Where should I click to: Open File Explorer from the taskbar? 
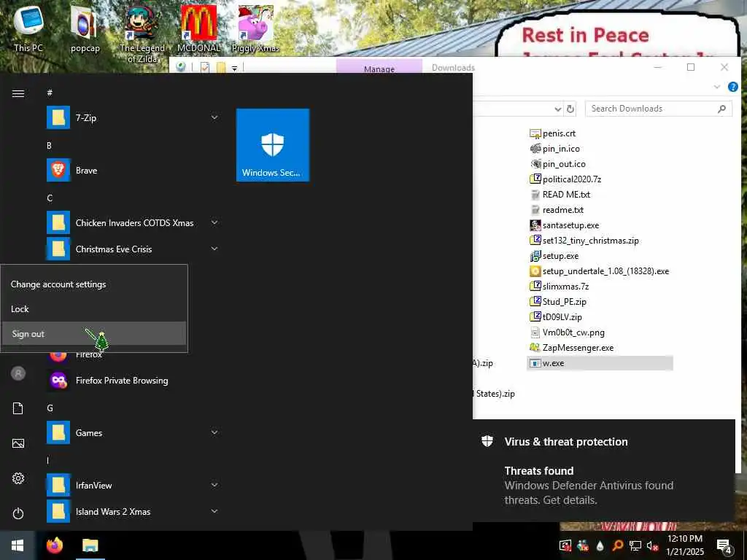pos(90,545)
